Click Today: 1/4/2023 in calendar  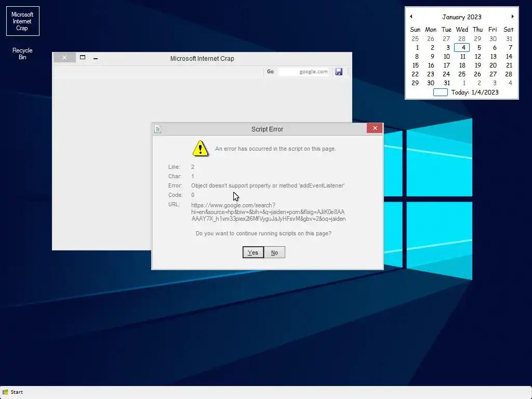coord(475,92)
